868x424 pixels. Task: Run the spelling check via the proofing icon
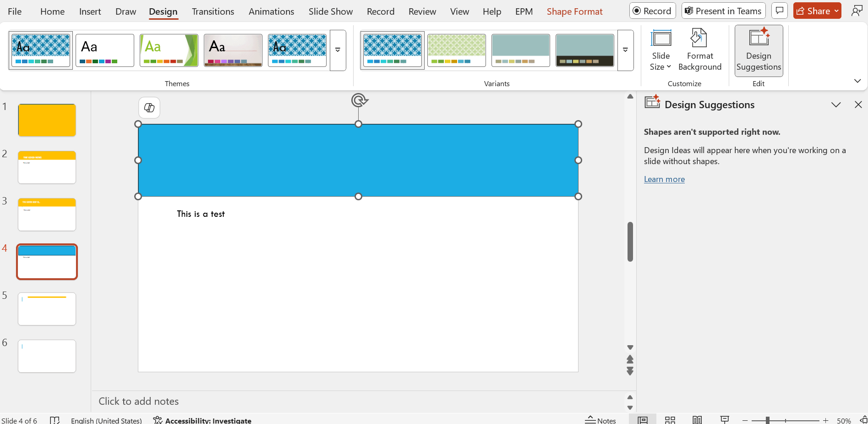click(55, 420)
